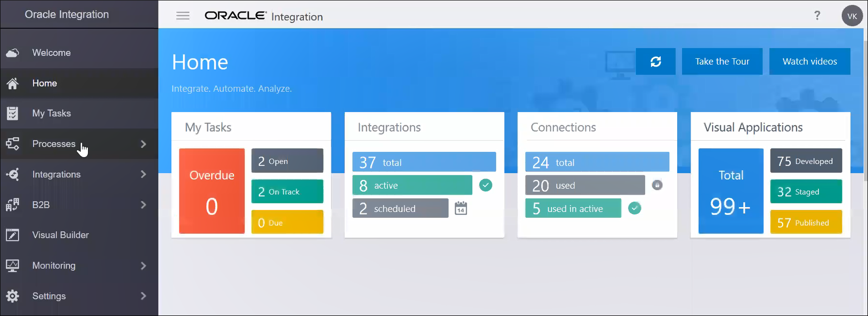Click the checkmark icon beside active integrations
The image size is (868, 316).
[x=486, y=185]
